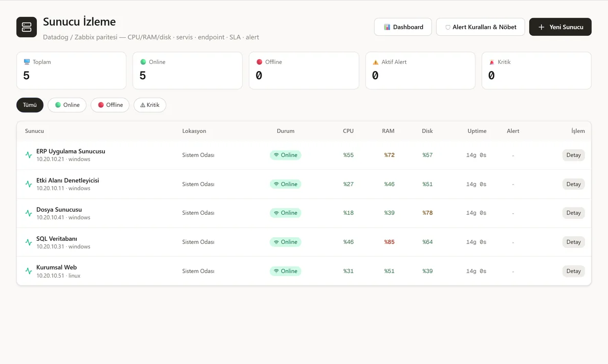Open Detay for Kurumsal Web

pos(574,271)
